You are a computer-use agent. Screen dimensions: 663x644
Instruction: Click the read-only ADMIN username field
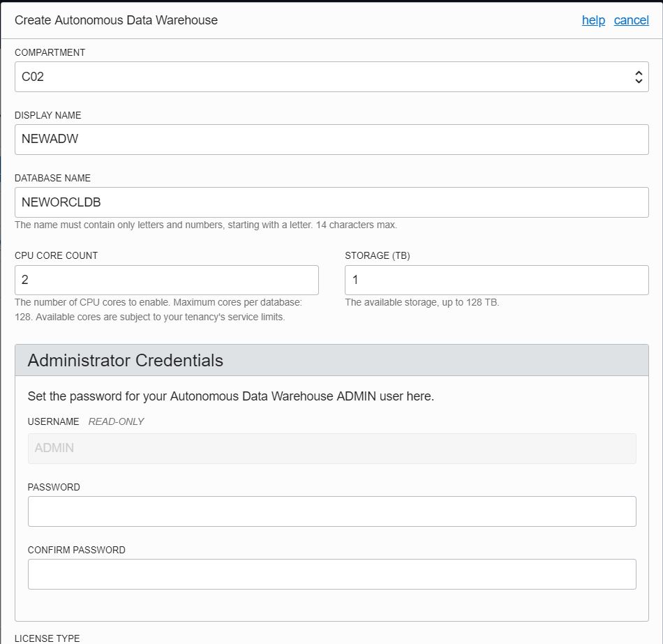(x=331, y=449)
